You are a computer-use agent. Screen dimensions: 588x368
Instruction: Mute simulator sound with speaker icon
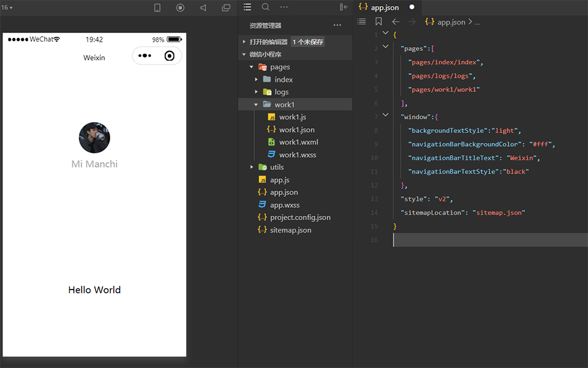pyautogui.click(x=203, y=7)
